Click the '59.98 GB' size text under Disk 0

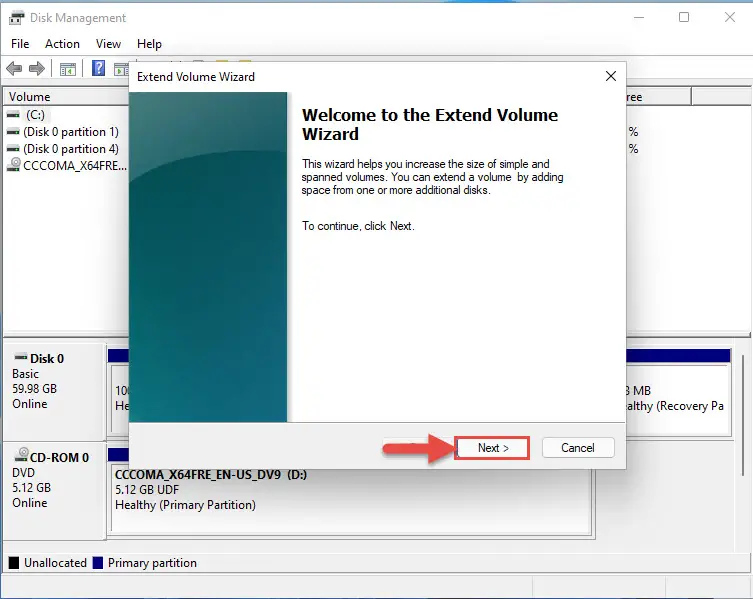click(x=35, y=389)
